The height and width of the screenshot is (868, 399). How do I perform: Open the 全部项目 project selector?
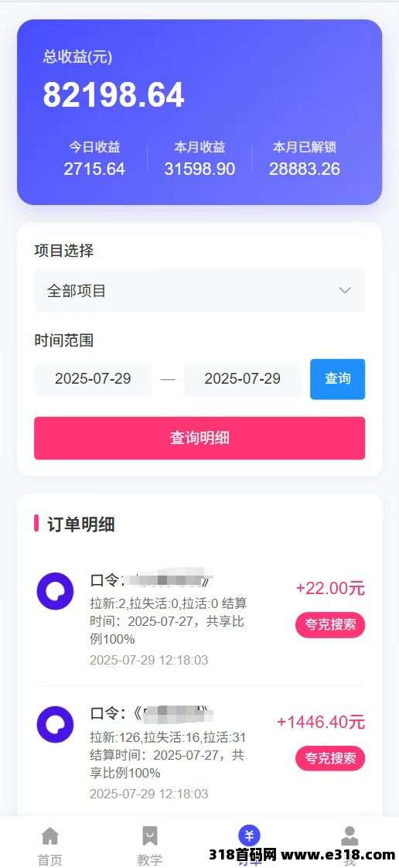[x=199, y=291]
